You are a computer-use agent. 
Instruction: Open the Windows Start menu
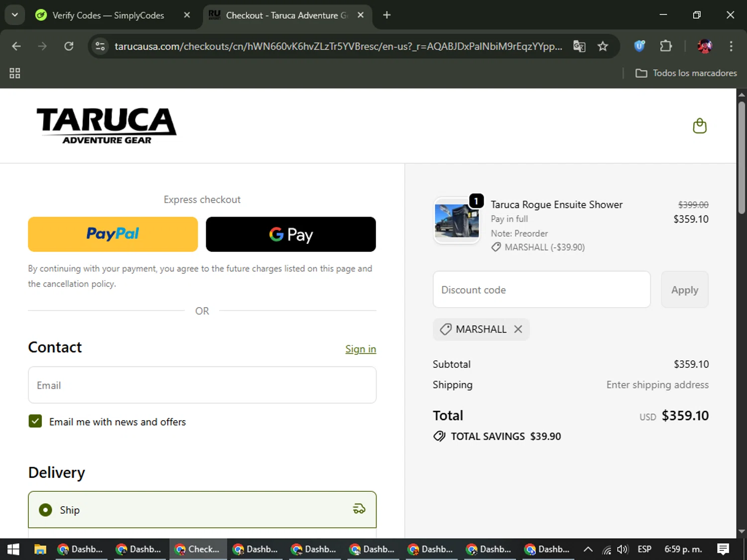click(x=13, y=549)
